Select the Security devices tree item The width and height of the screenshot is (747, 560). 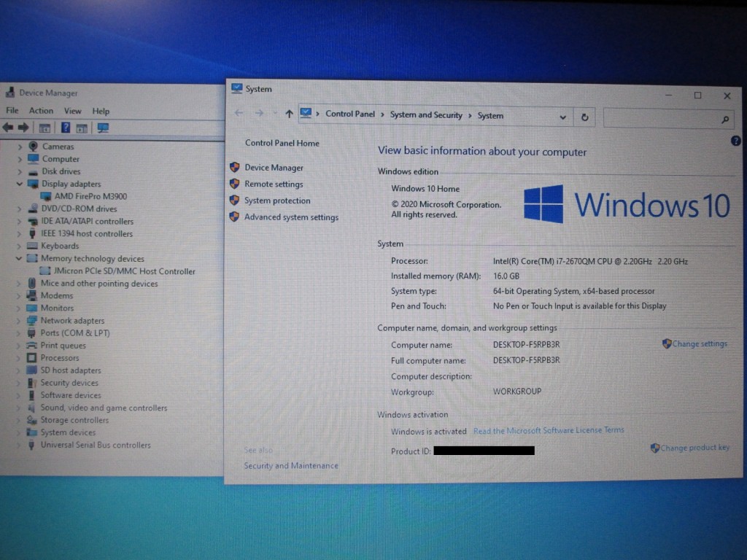coord(69,383)
